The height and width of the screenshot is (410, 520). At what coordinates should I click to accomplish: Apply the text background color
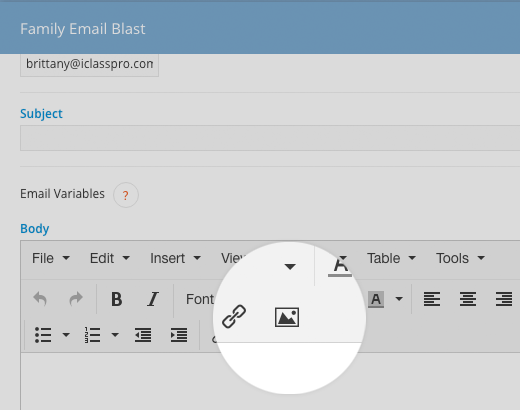376,299
